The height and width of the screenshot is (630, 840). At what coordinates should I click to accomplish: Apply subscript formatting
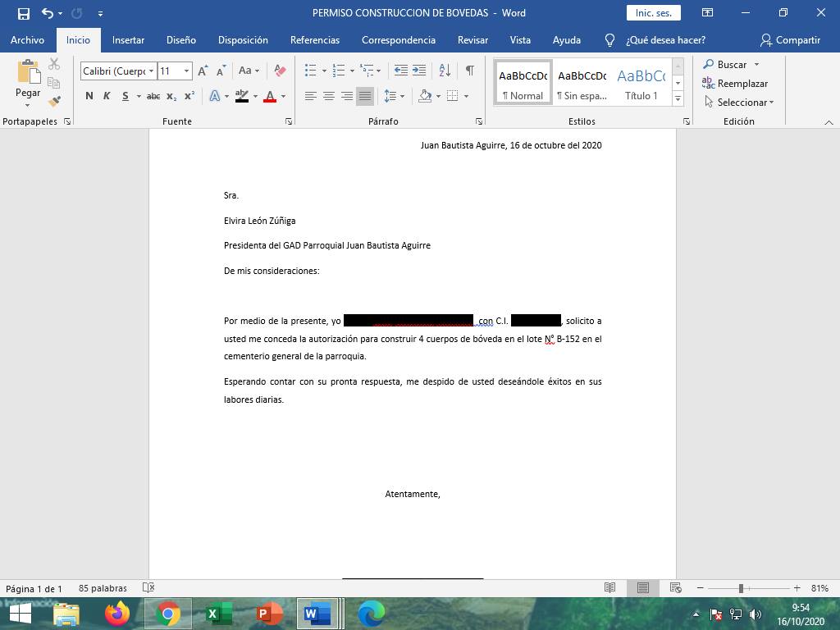[x=171, y=96]
